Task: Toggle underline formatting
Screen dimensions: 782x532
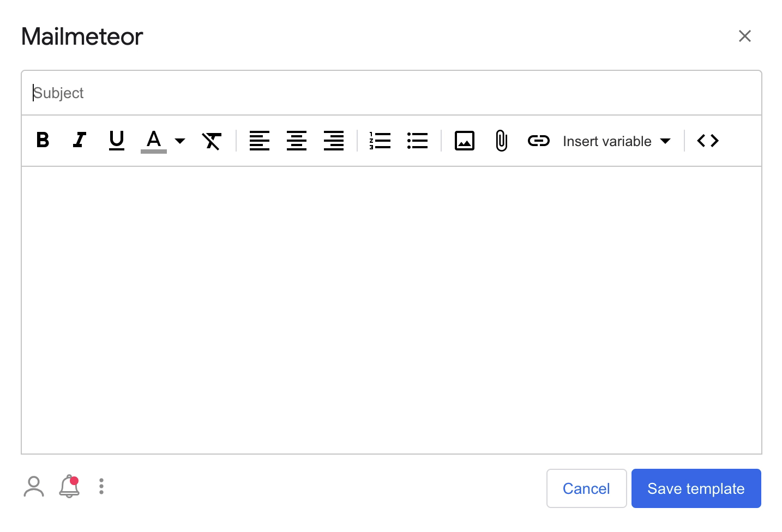Action: 117,141
